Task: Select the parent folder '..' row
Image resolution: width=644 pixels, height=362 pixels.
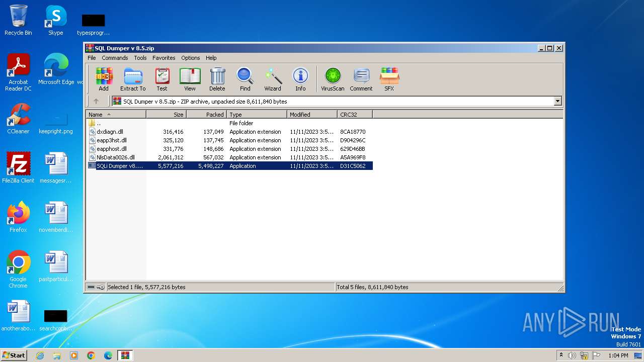Action: [229, 123]
